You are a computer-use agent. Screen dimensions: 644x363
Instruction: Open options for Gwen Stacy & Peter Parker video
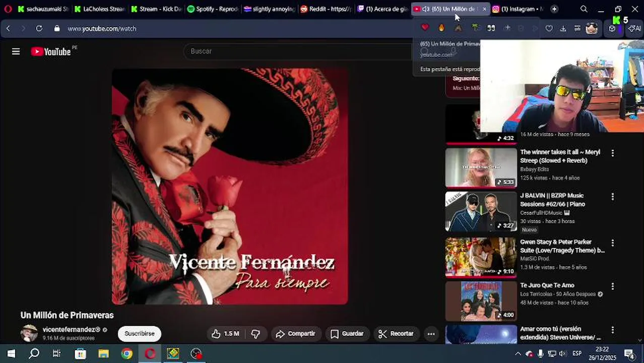(613, 243)
